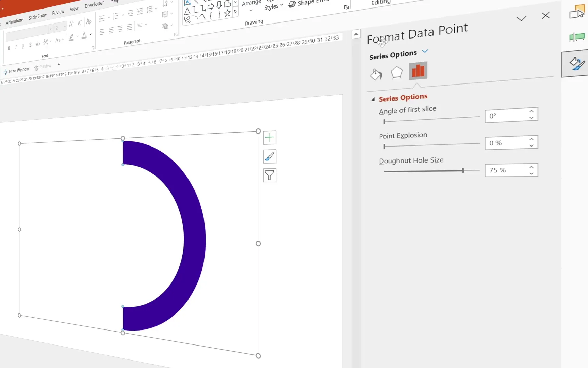Open the Fill & Line paint bucket icon

[376, 74]
